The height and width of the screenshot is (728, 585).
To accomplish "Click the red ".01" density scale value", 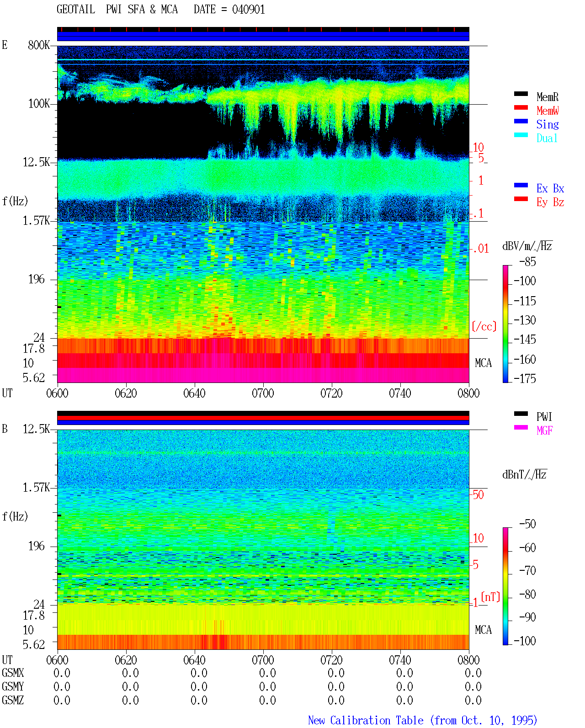I will [x=481, y=249].
